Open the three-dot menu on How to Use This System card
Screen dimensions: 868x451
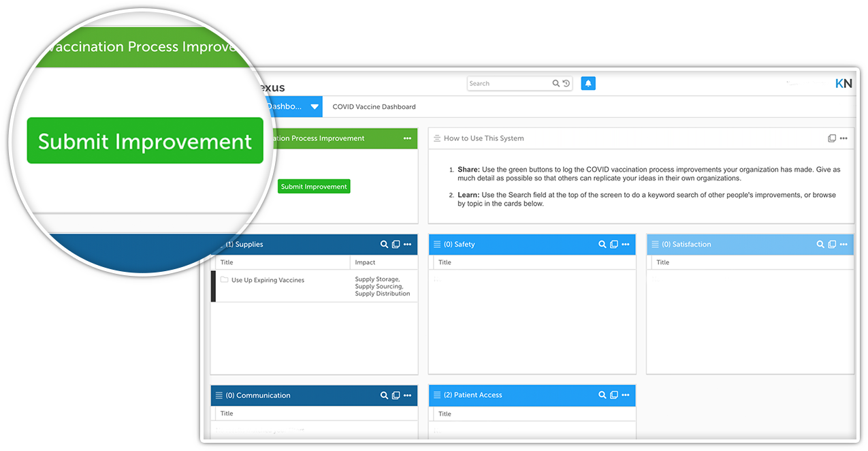843,138
